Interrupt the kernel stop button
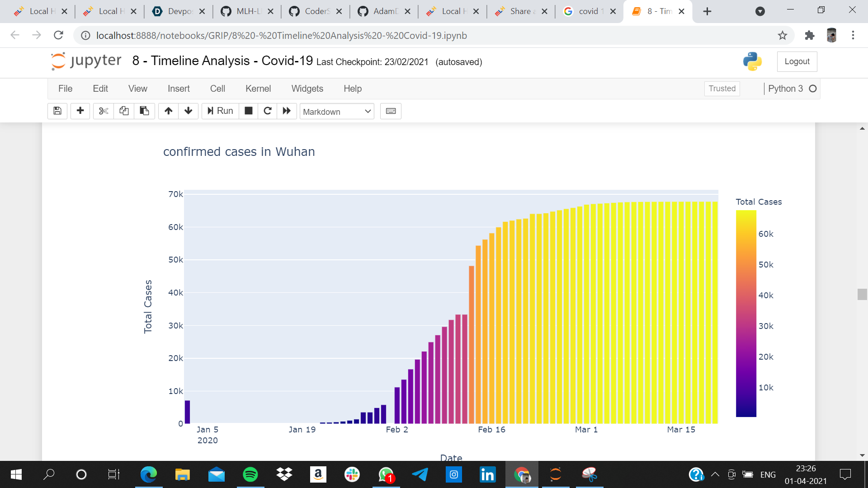The height and width of the screenshot is (488, 868). click(x=248, y=111)
